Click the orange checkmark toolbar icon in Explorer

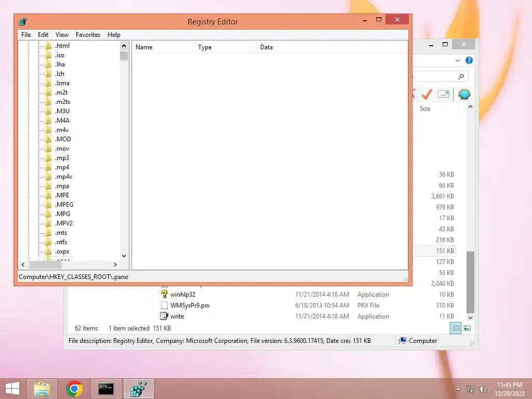[x=427, y=94]
